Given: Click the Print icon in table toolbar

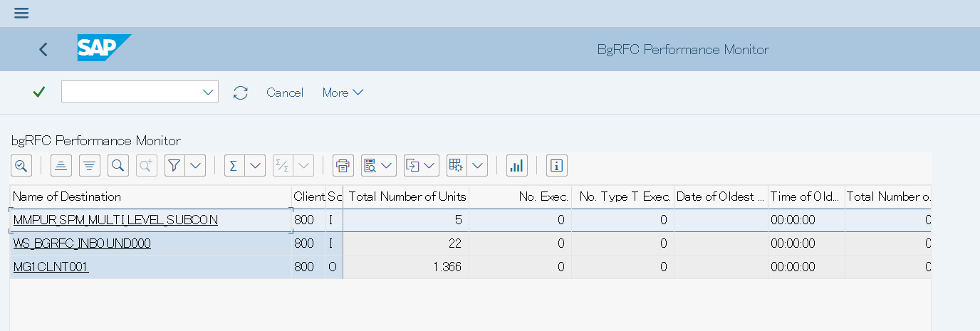Looking at the screenshot, I should point(343,166).
